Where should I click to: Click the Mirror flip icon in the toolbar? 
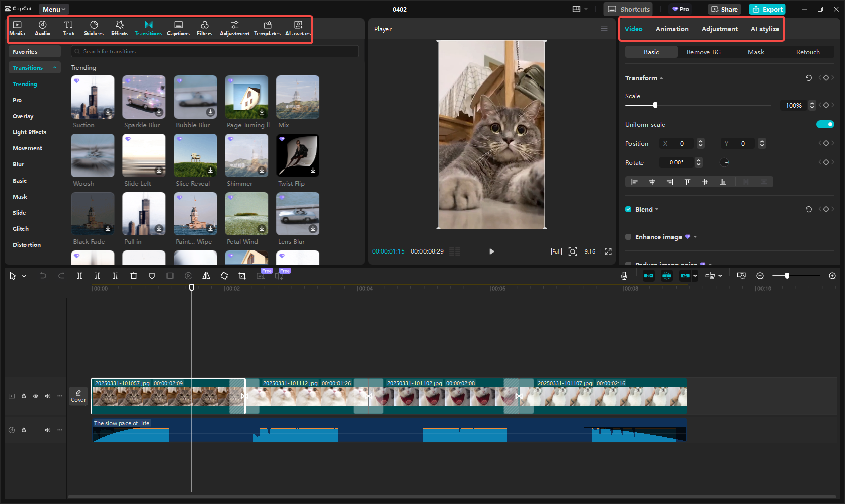pos(206,276)
